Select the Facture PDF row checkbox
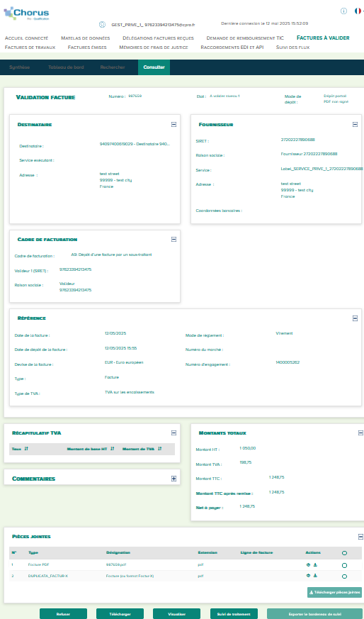The width and height of the screenshot is (364, 619). tap(344, 565)
